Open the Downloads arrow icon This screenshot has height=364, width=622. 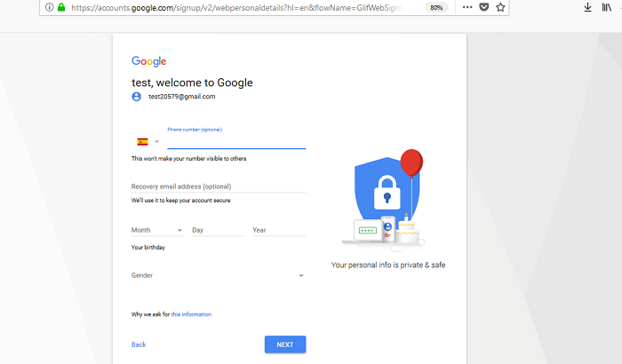(x=588, y=7)
